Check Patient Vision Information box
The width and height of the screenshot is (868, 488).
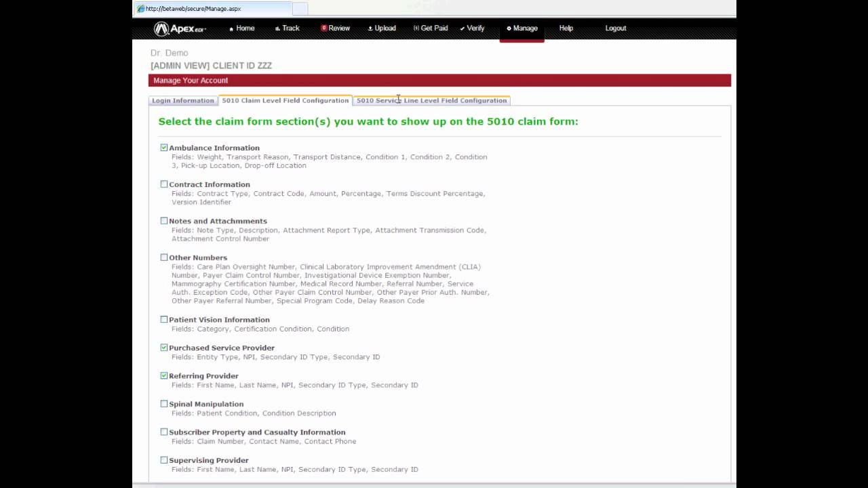(x=164, y=319)
